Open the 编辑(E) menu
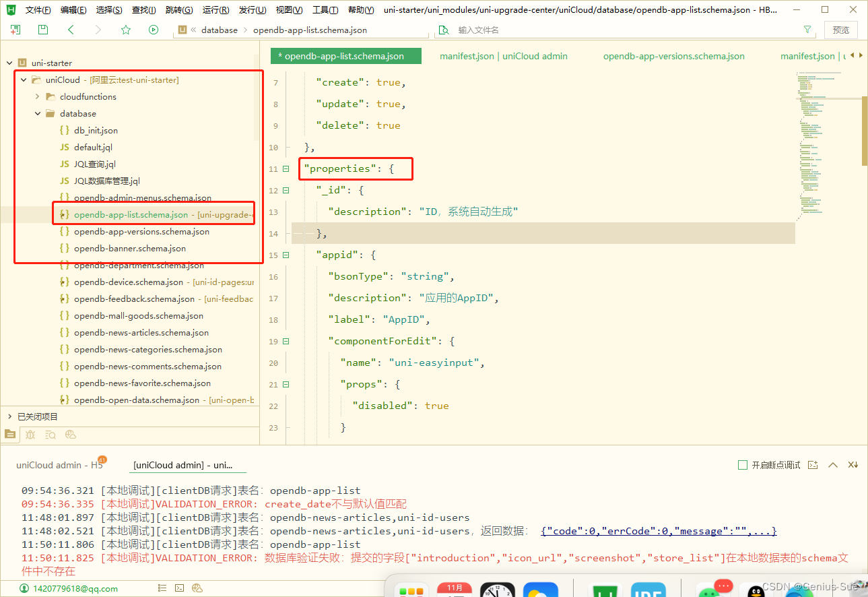This screenshot has width=868, height=597. click(73, 9)
